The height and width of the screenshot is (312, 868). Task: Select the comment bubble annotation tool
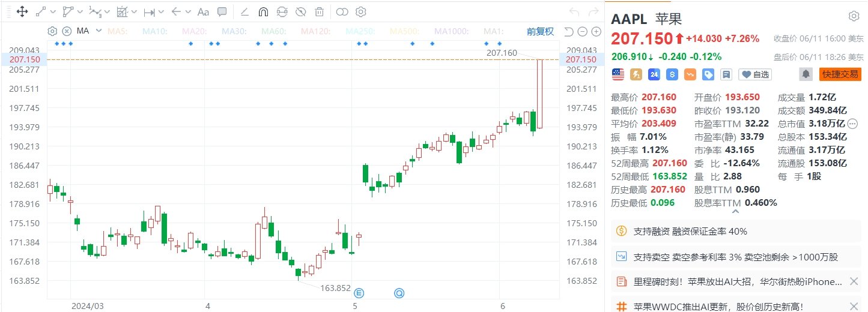[222, 11]
